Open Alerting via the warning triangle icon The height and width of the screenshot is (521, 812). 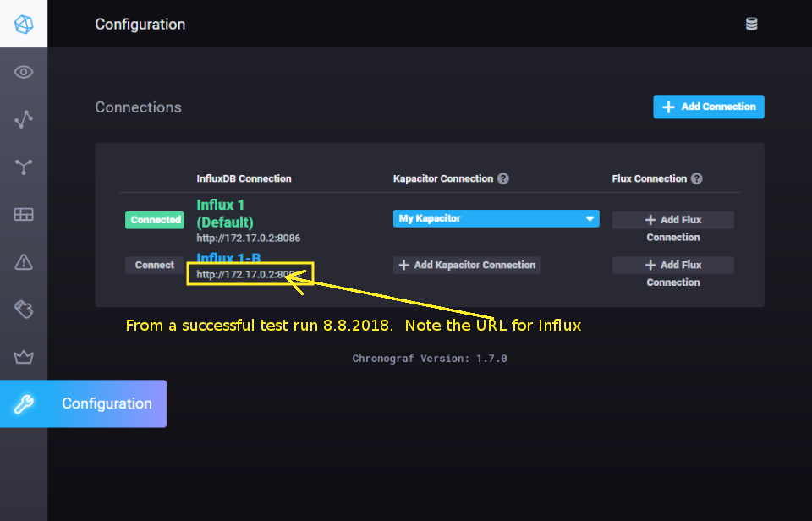tap(23, 261)
